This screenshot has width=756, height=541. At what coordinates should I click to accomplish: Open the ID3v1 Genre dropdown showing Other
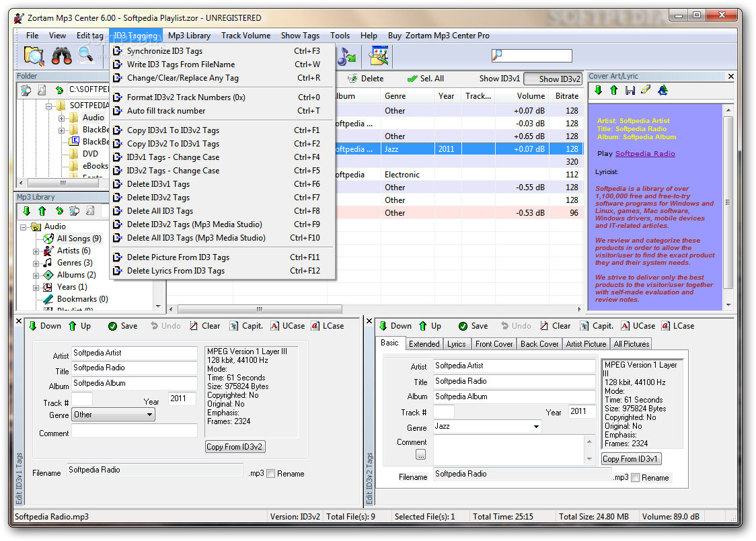click(113, 415)
